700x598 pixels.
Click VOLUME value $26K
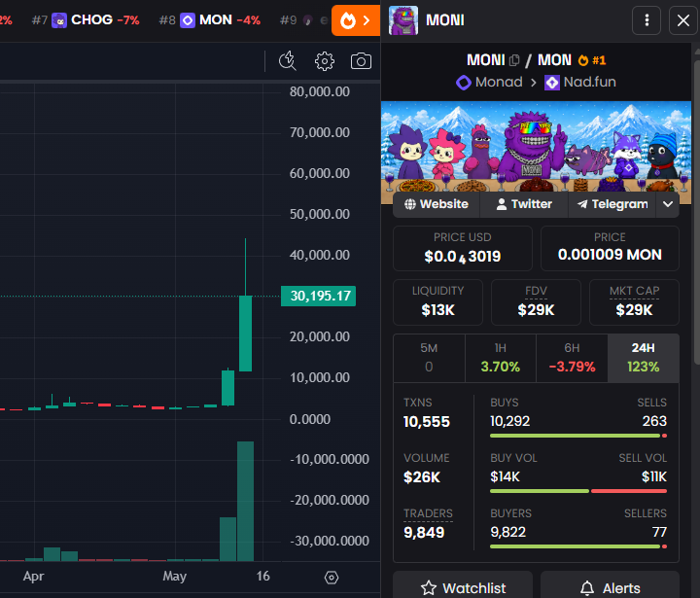coord(422,477)
